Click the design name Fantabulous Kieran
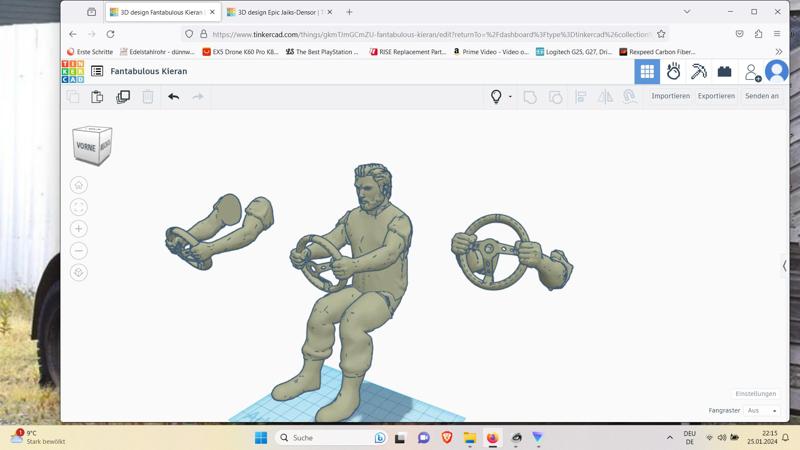 148,71
